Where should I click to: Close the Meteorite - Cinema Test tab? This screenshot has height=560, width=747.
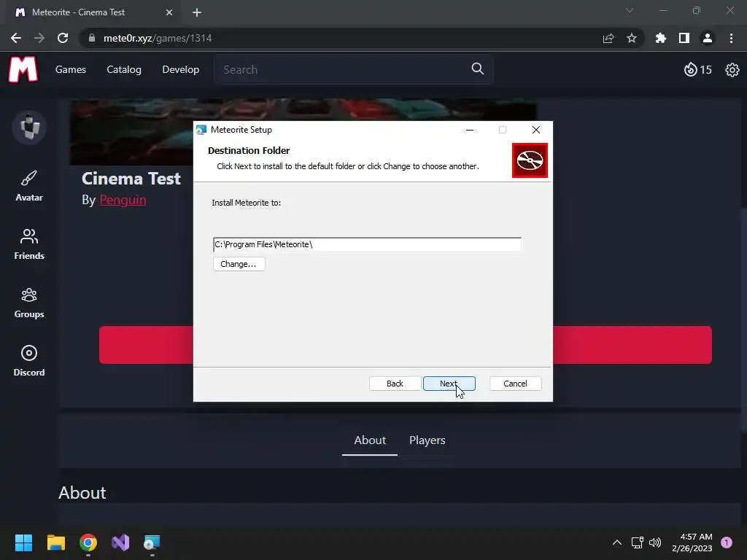point(169,12)
